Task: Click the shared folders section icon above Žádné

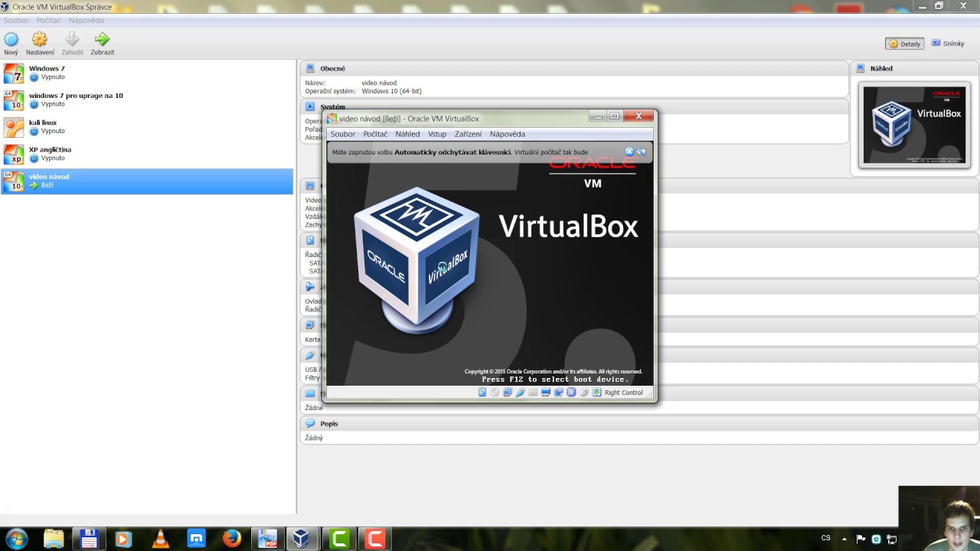Action: pos(310,393)
